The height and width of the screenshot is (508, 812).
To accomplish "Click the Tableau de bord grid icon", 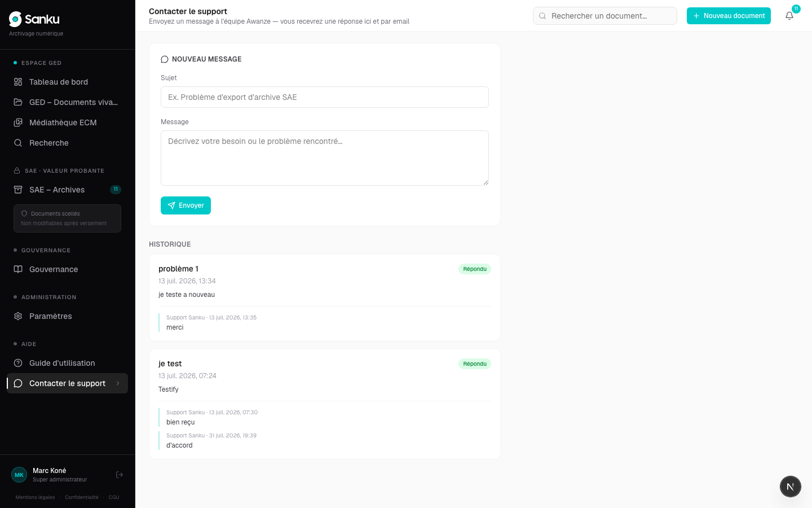I will point(18,82).
